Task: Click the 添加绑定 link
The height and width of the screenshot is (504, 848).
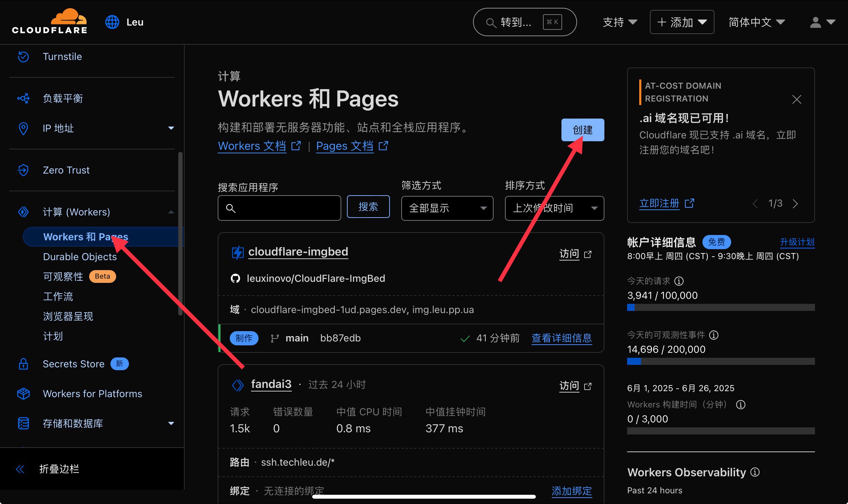Action: 572,491
